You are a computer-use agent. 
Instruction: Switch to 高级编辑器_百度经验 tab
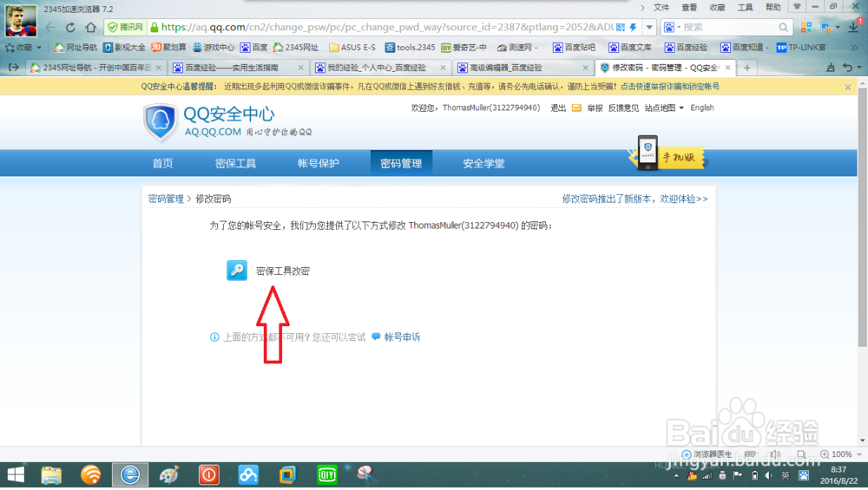point(523,68)
